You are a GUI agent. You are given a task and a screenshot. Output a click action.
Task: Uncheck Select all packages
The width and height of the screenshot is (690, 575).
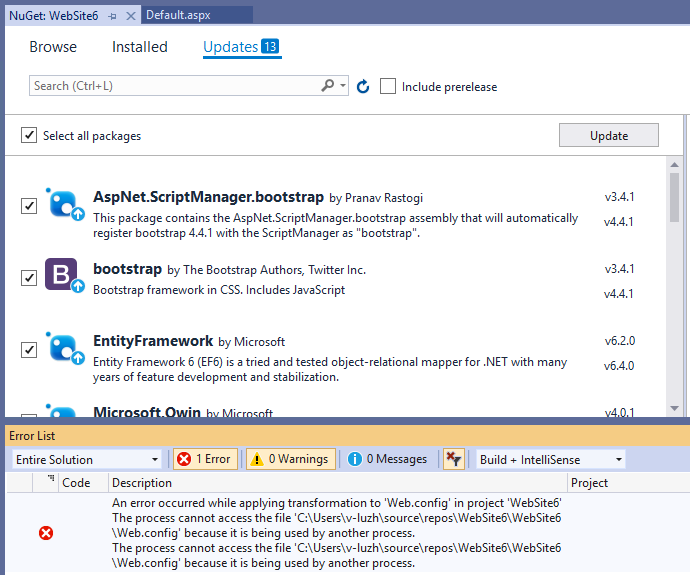(x=29, y=135)
